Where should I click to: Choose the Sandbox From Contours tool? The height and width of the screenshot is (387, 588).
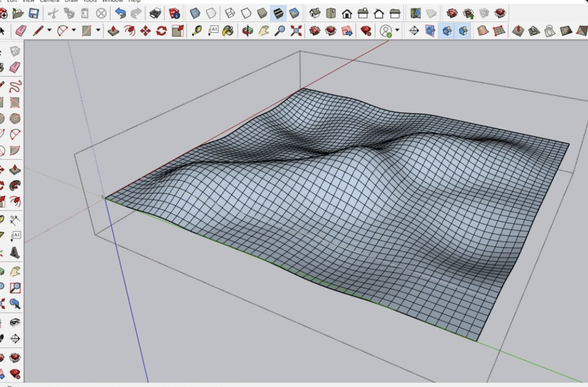pos(483,31)
